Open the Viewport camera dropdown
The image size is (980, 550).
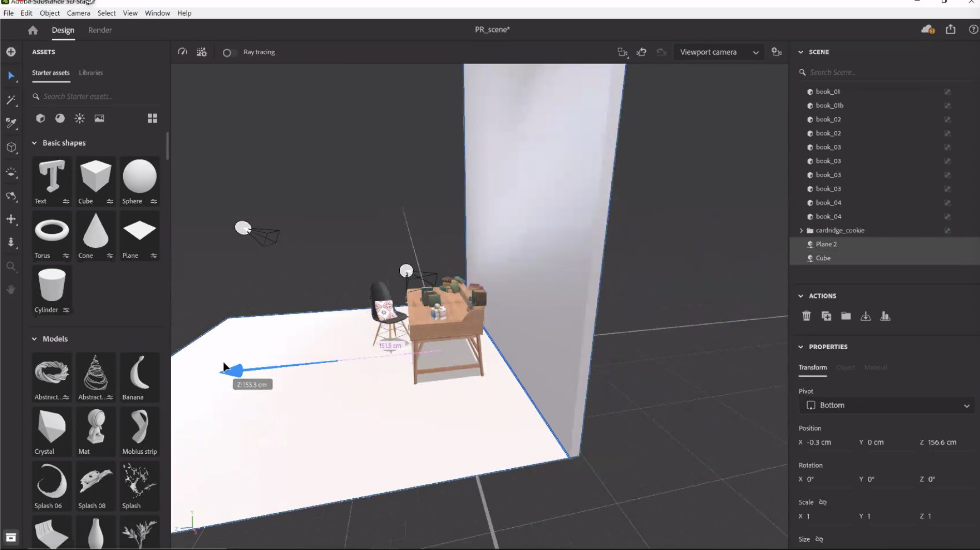click(x=718, y=52)
